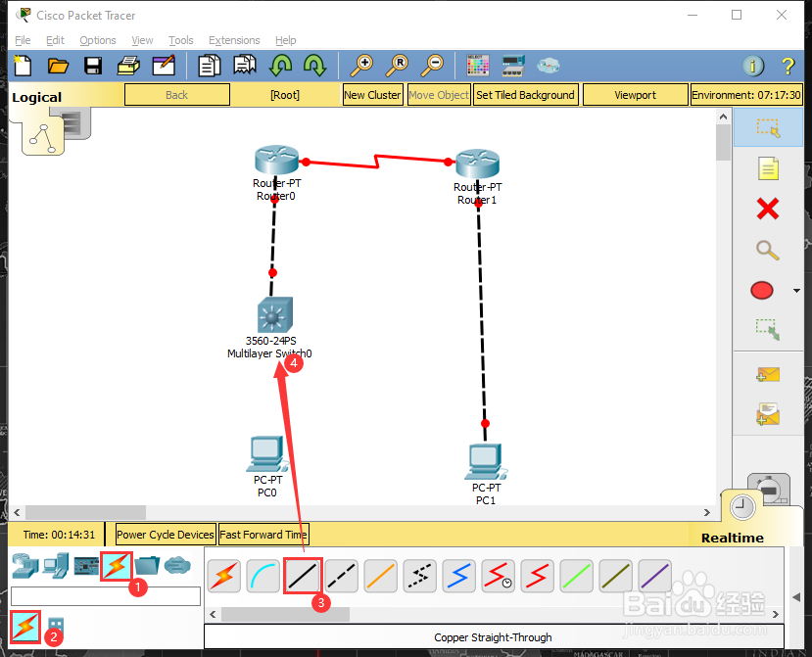Viewport: 812px width, 657px height.
Task: Open the Drawing Palette icon
Action: tap(477, 66)
